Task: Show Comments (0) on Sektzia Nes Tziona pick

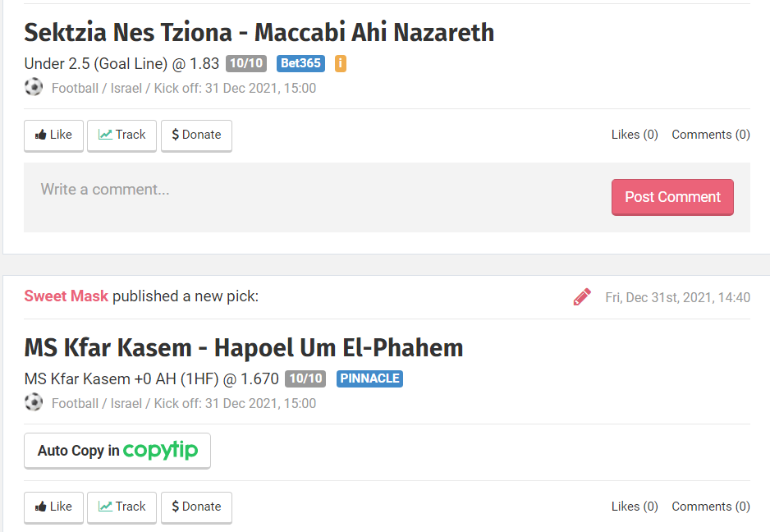Action: [x=710, y=135]
